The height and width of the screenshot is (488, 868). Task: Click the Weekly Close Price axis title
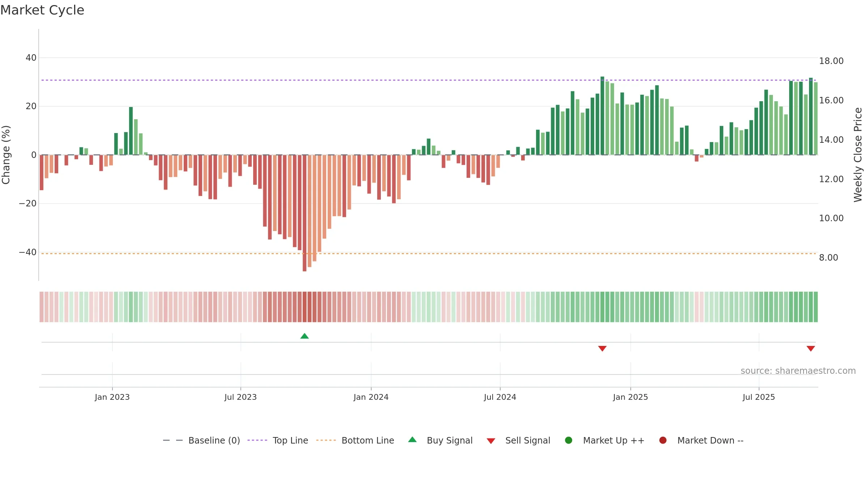858,155
